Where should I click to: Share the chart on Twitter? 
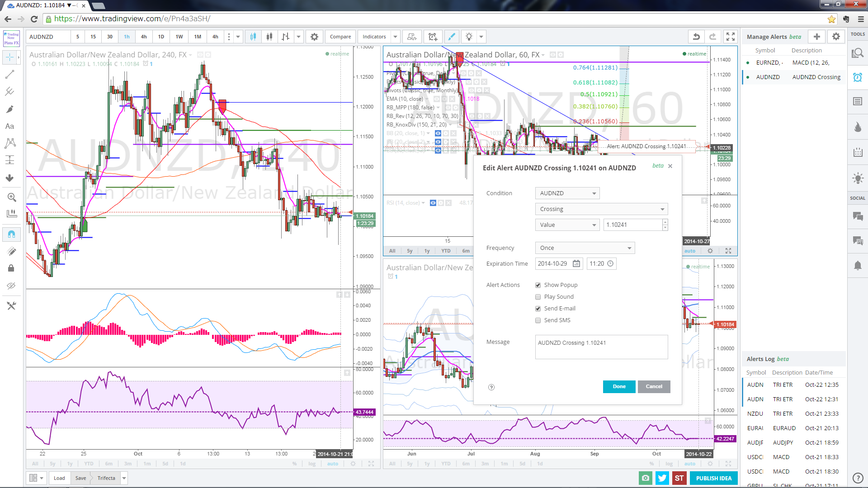coord(662,478)
